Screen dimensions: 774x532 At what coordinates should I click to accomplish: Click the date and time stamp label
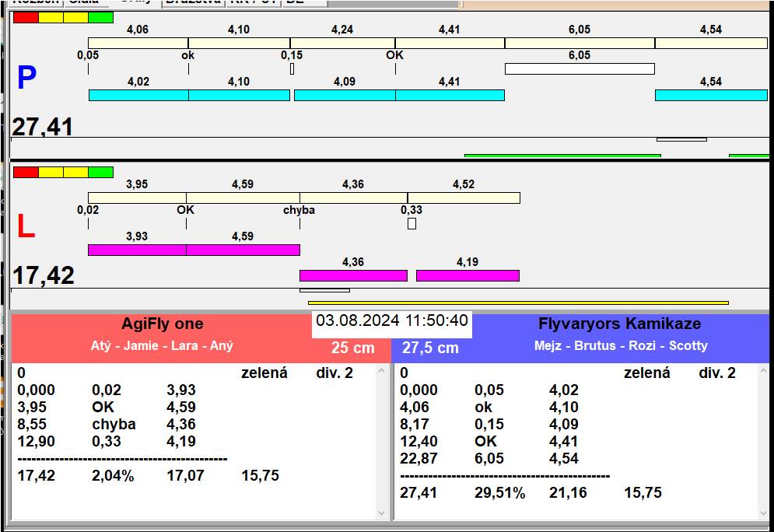(x=392, y=321)
